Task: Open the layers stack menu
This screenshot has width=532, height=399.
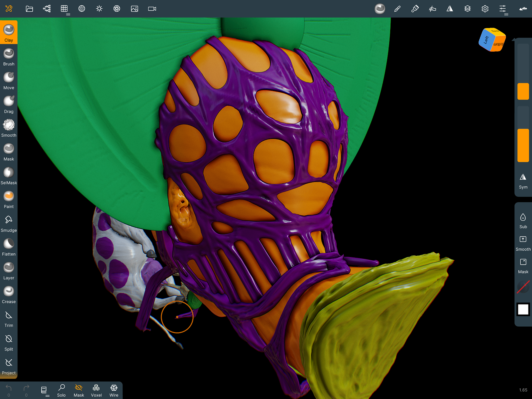Action: pos(467,9)
